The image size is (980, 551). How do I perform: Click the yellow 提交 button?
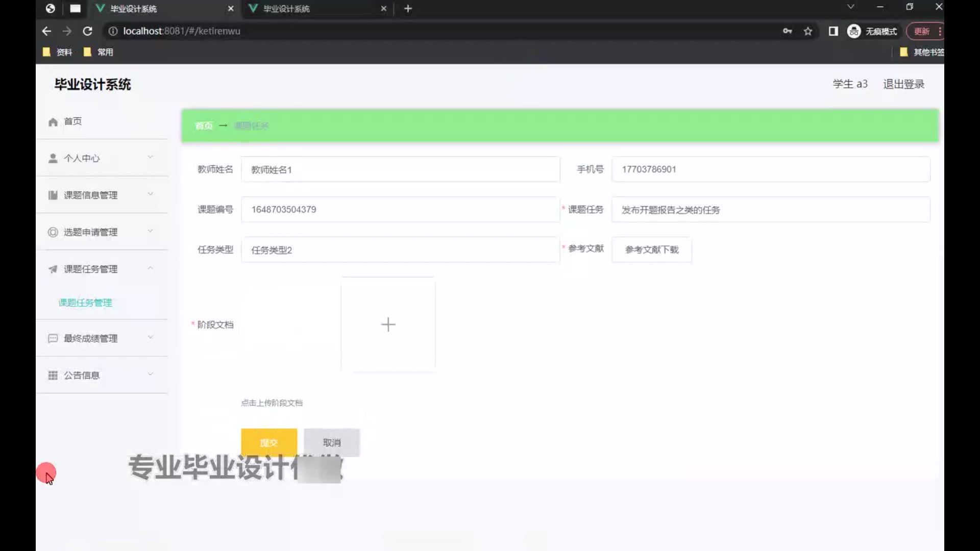pos(269,442)
